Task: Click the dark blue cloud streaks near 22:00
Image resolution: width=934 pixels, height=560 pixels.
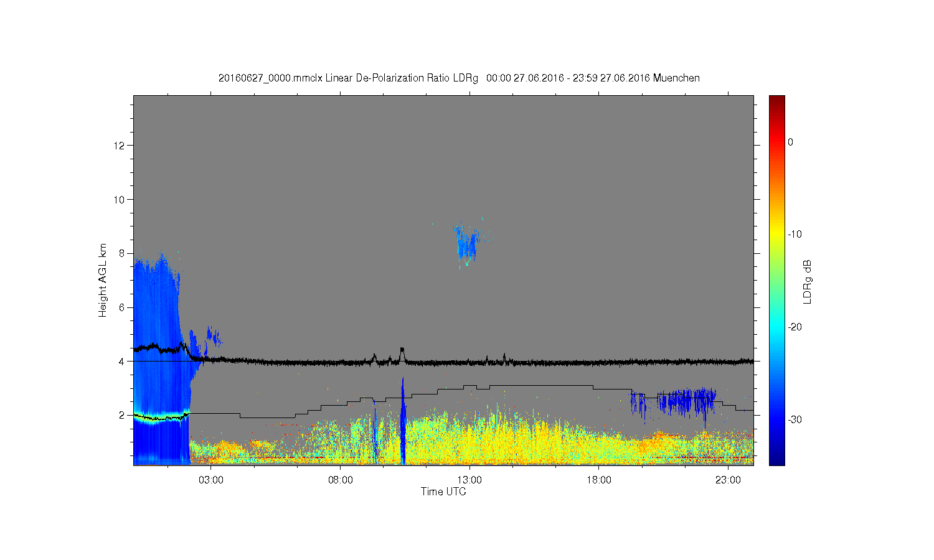Action: (x=685, y=401)
